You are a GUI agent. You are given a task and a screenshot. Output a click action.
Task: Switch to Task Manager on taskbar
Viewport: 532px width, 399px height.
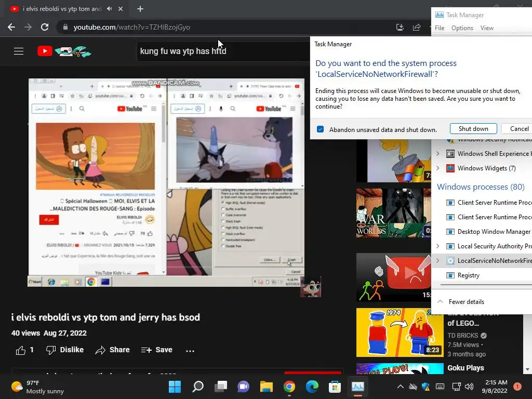[357, 387]
